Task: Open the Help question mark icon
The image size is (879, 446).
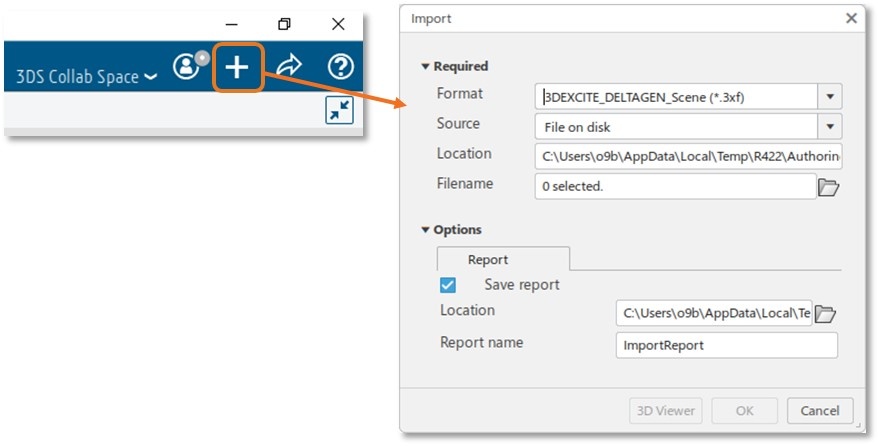Action: [341, 67]
